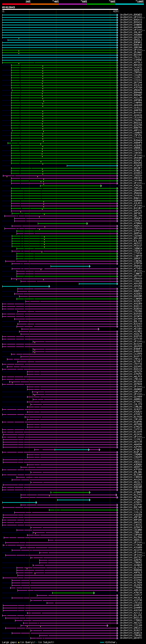The image size is (146, 644).
Task: Open the UniRef100_Q4PAR4 hit label
Action: [x=131, y=100]
